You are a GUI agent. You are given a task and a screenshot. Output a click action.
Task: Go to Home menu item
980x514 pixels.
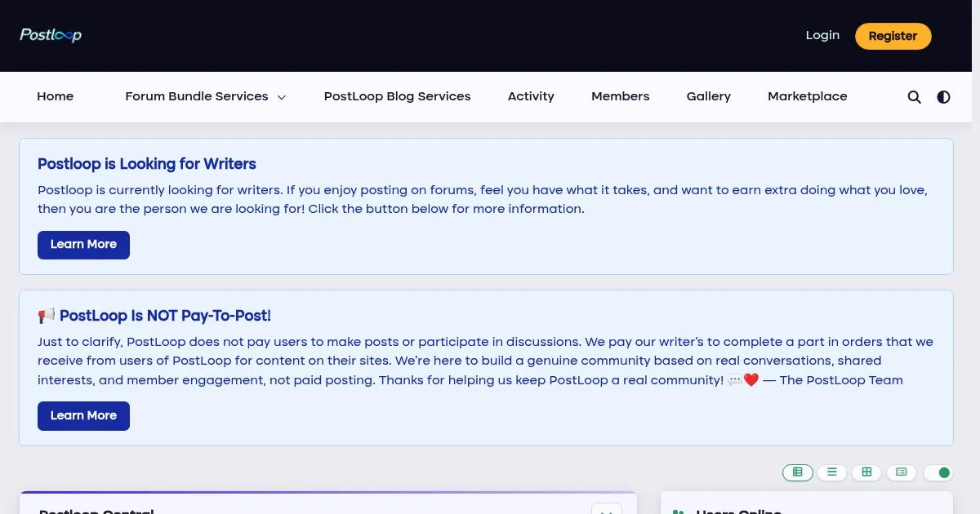[x=56, y=96]
